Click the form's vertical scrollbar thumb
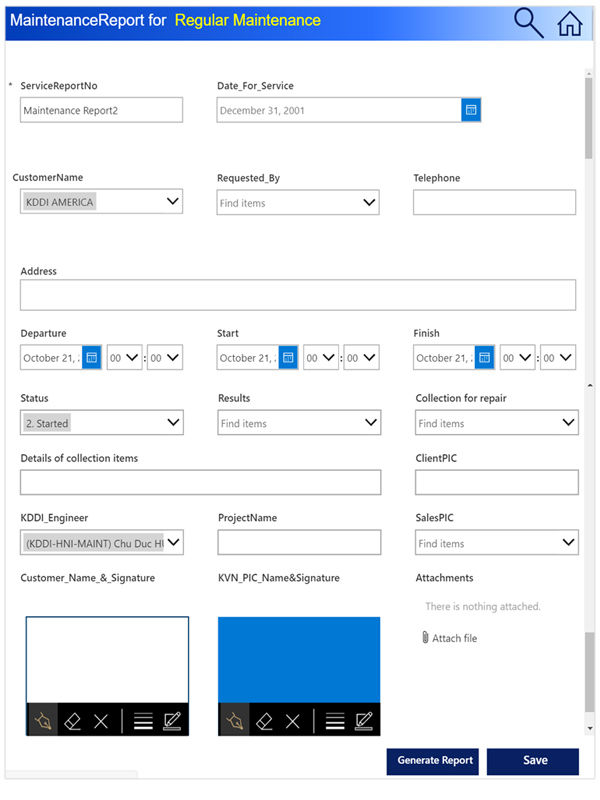Viewport: 600px width, 800px height. tap(589, 118)
